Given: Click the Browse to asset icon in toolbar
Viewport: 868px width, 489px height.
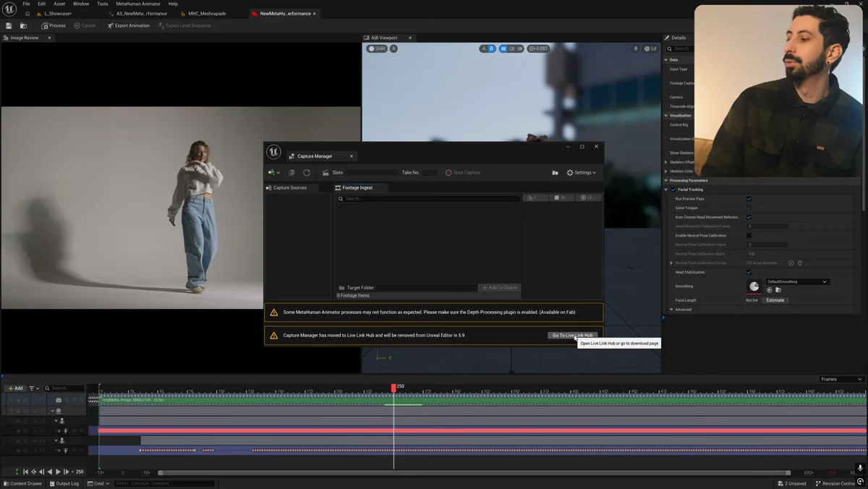Looking at the screenshot, I should [x=23, y=25].
